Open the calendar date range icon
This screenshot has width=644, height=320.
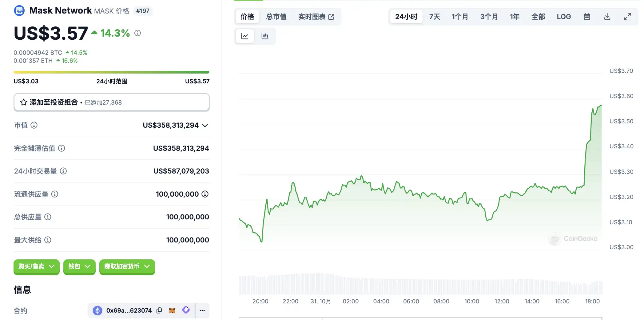[x=587, y=17]
